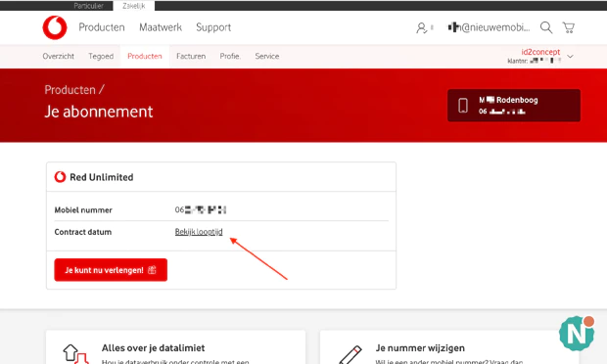Go to the Facturen sub-tab

[x=191, y=56]
